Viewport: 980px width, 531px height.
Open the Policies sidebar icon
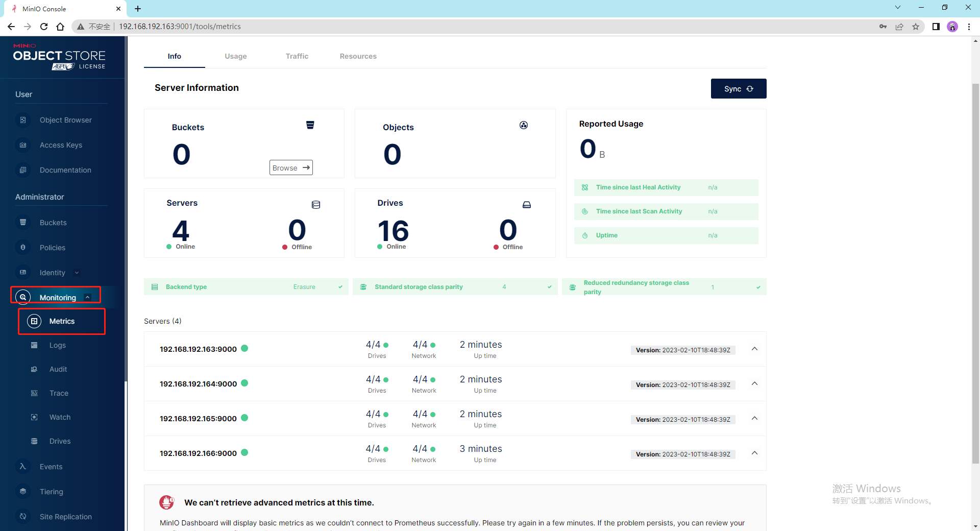(x=23, y=248)
